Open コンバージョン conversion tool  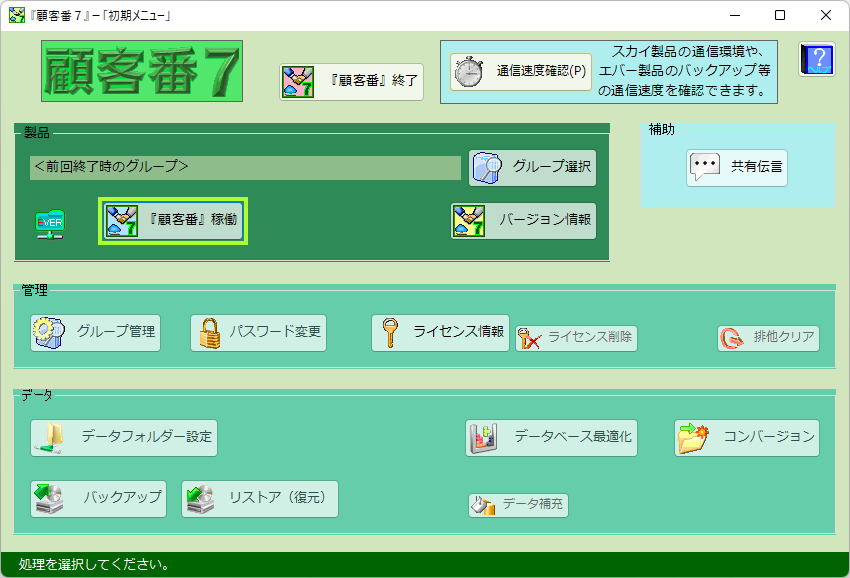(x=747, y=438)
